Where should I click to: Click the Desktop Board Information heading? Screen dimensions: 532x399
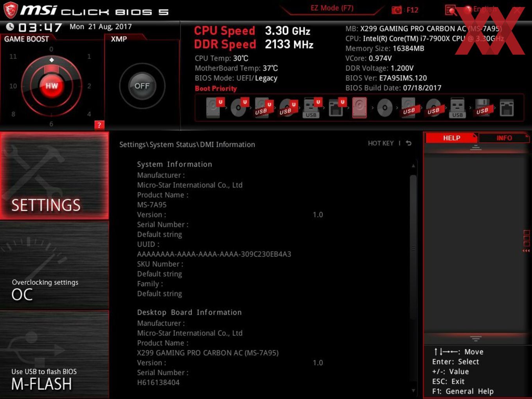tap(189, 312)
